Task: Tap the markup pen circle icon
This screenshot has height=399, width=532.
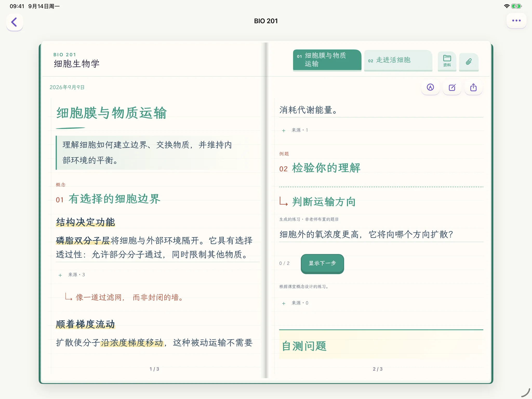Action: (430, 87)
